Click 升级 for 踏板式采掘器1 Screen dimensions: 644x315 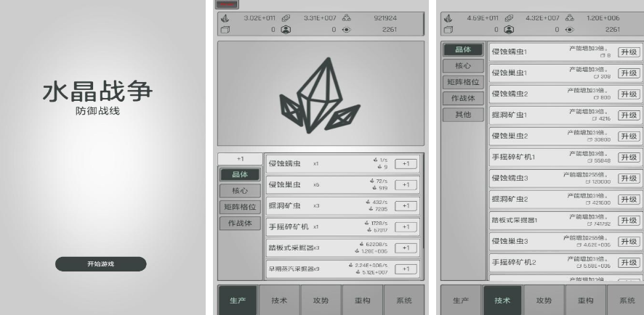pos(629,221)
